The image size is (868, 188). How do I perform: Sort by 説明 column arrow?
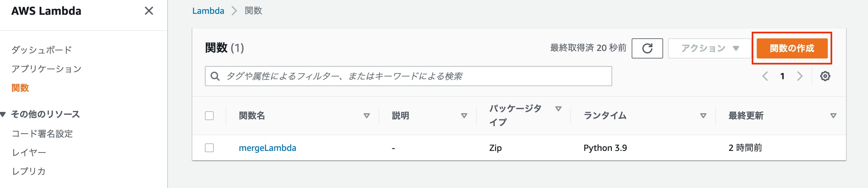(464, 116)
